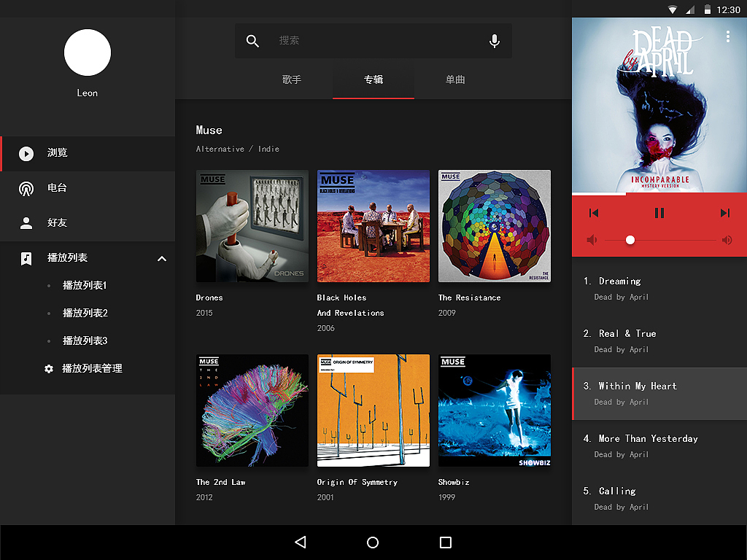Click the 好友 friends person icon
This screenshot has height=560, width=747.
click(x=26, y=223)
